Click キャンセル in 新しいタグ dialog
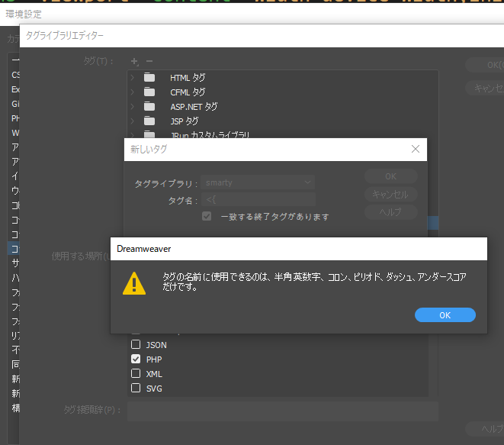Screen dimensions: 504x445 pyautogui.click(x=391, y=195)
